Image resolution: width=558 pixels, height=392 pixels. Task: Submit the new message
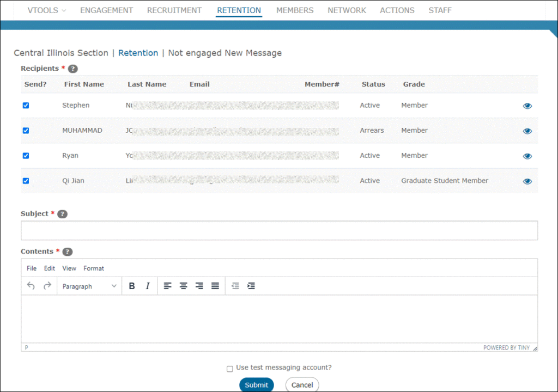(x=256, y=384)
